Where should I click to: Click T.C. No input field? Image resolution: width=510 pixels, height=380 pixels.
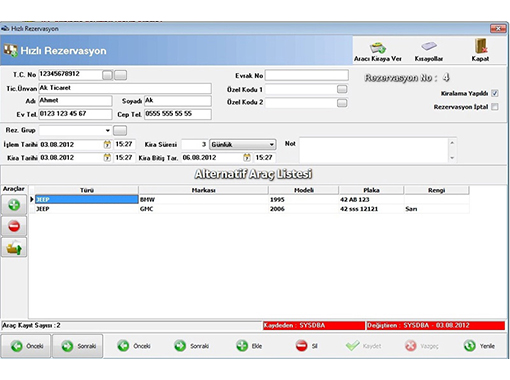coord(70,75)
